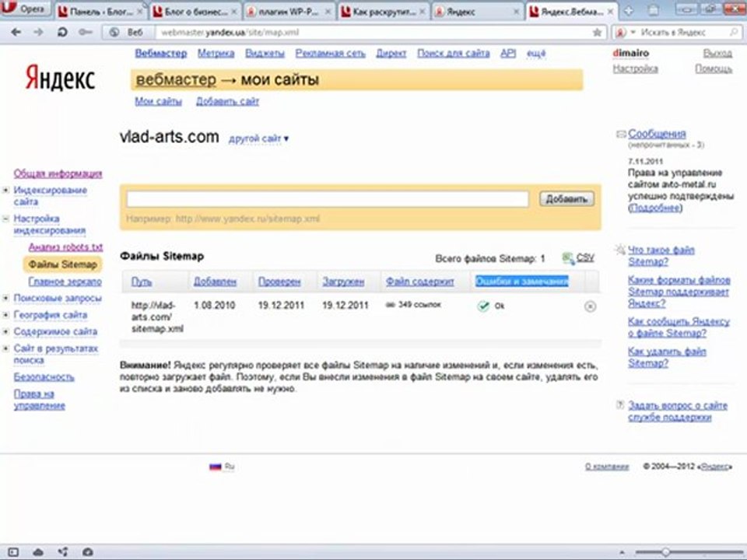Click the search magnifier icon
747x560 pixels.
coord(734,33)
